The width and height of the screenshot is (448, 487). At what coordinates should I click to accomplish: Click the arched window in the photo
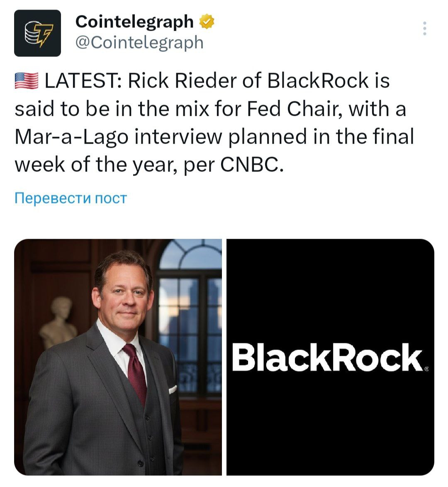pos(191,299)
